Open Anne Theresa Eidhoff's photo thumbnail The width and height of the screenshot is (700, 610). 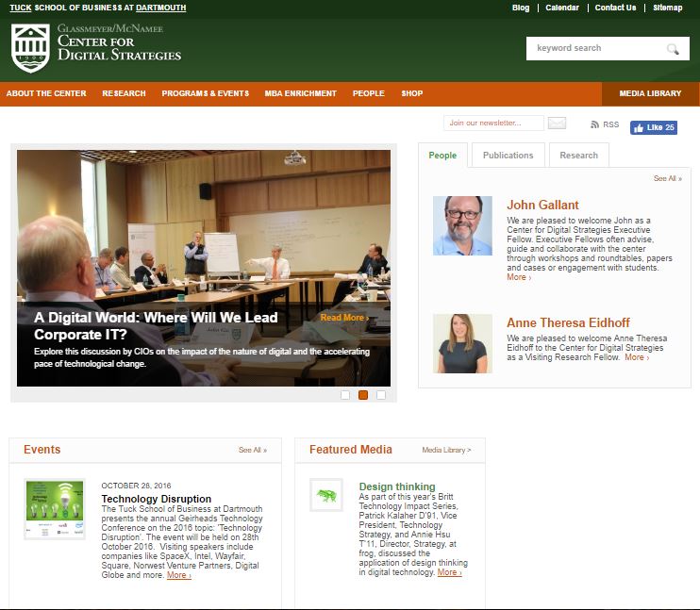(x=462, y=343)
